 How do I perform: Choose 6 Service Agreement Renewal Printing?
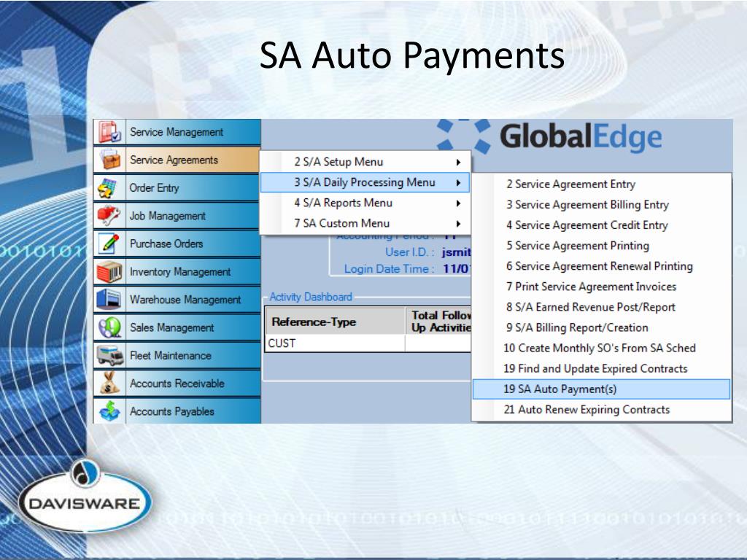point(601,266)
